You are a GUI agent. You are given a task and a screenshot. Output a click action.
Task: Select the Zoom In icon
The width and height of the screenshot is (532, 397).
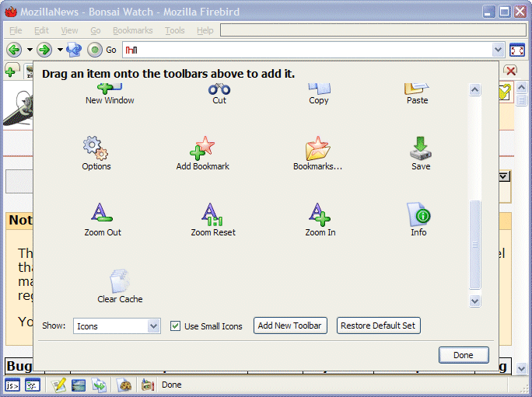click(x=320, y=214)
